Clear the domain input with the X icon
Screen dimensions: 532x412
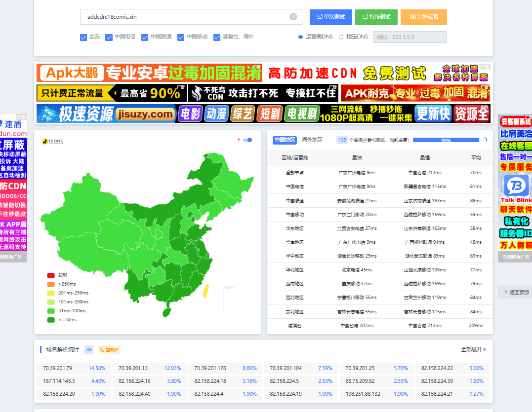pyautogui.click(x=293, y=17)
